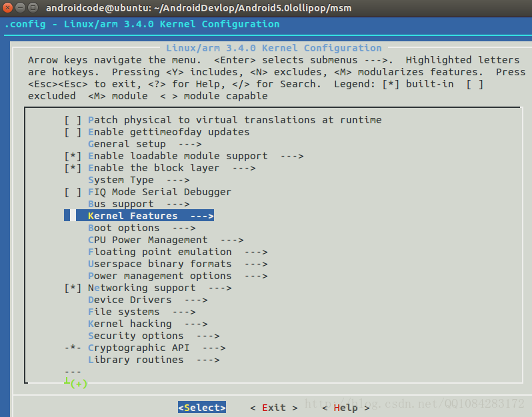
Task: Open the Security options submenu
Action: (154, 336)
